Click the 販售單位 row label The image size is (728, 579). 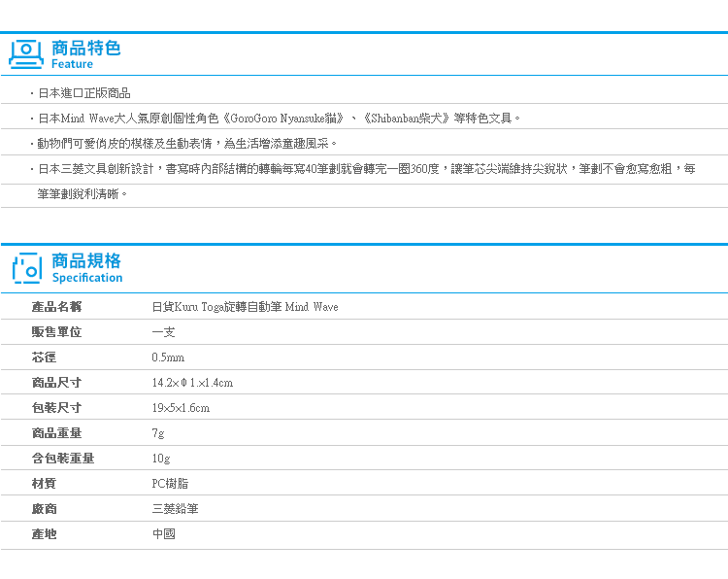click(56, 332)
